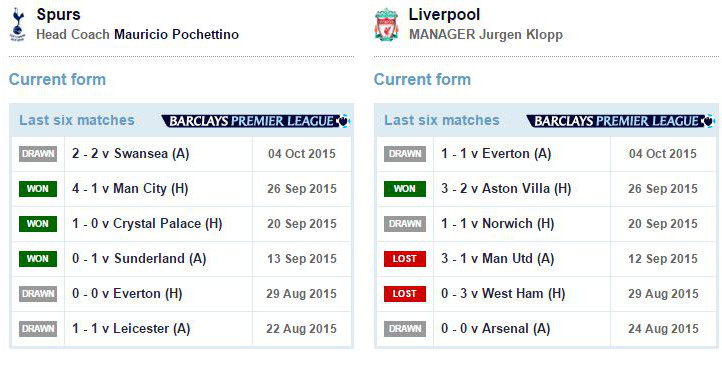
Task: Click the Liverpool club crest
Action: 386,24
